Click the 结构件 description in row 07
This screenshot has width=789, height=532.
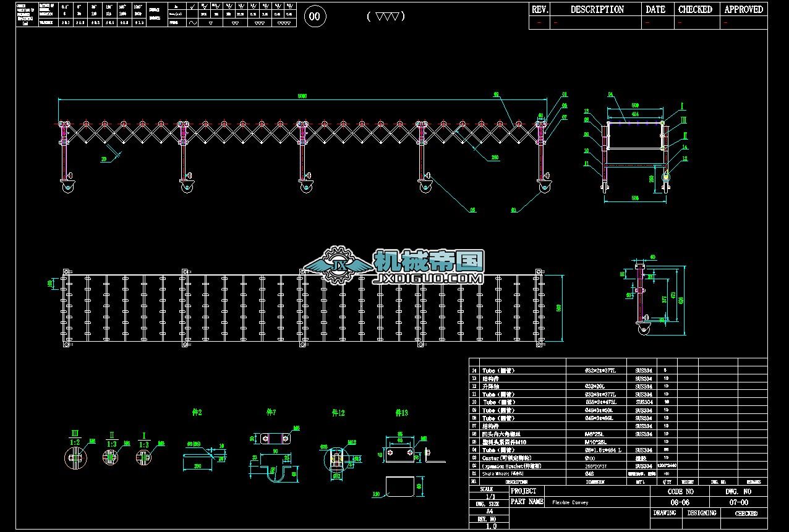491,426
